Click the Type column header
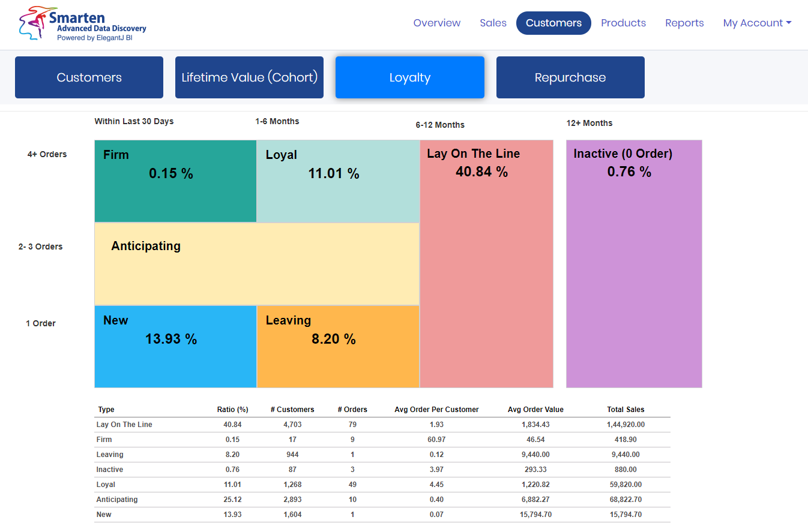This screenshot has width=808, height=532. point(106,410)
